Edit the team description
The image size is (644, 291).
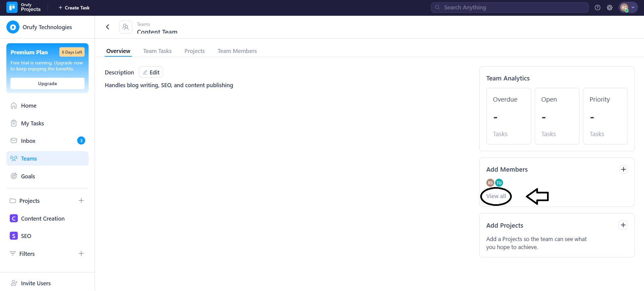point(151,72)
